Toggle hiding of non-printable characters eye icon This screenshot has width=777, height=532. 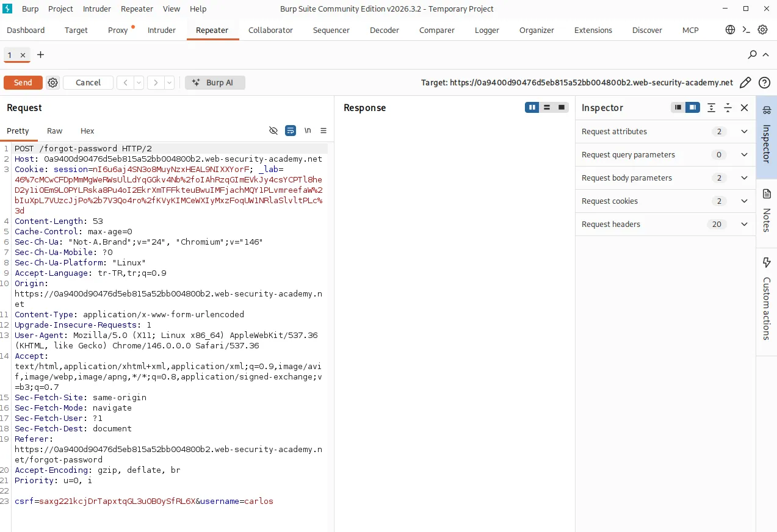point(273,131)
